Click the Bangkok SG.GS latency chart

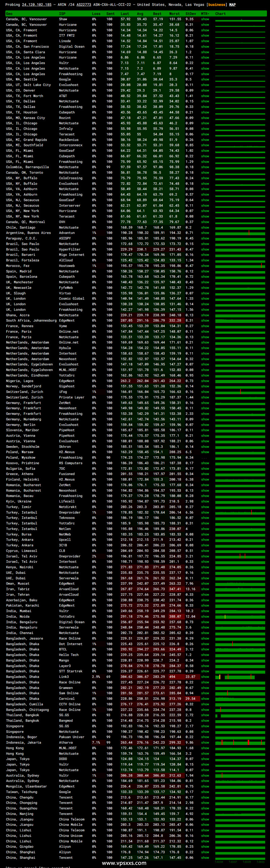(x=240, y=715)
